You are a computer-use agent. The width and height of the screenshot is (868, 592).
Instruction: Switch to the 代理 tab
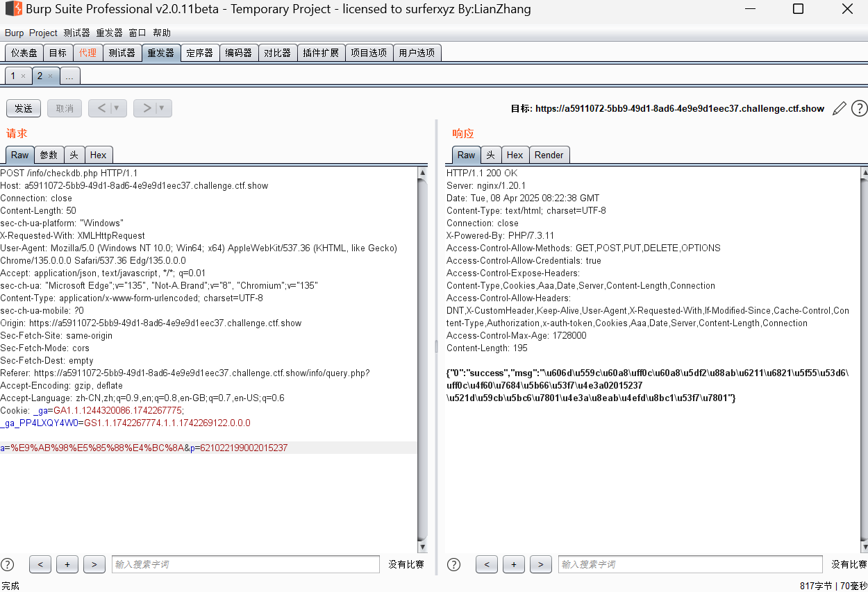tap(87, 53)
